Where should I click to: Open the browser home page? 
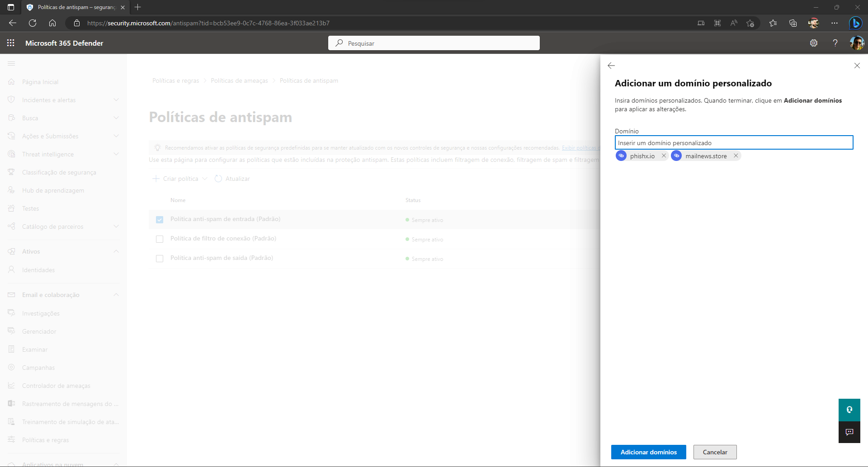coord(52,23)
